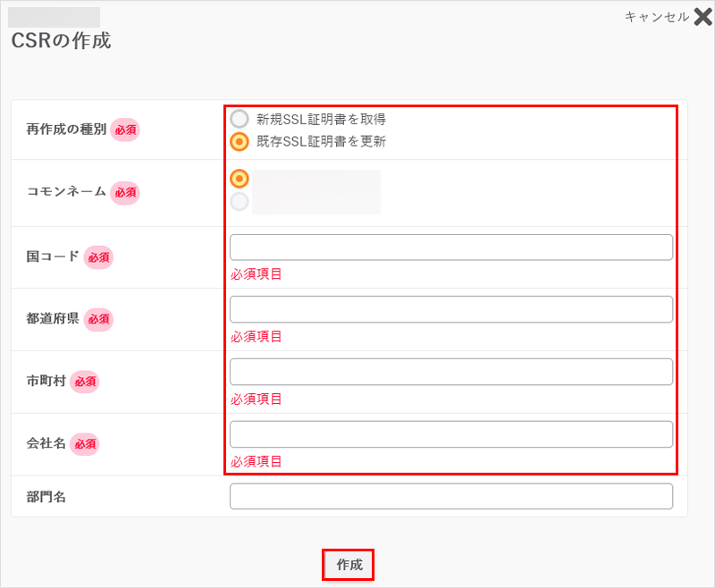Click the キャンセル text link
Image resolution: width=715 pixels, height=588 pixels.
click(x=657, y=17)
